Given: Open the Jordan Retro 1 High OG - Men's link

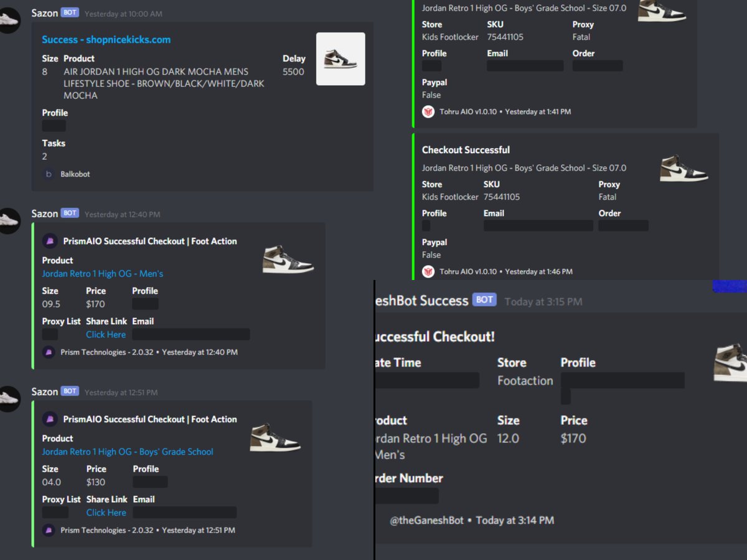Looking at the screenshot, I should [x=103, y=274].
